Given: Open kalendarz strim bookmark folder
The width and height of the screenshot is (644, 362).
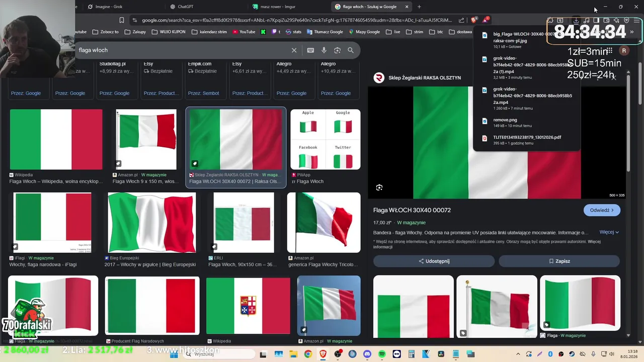Looking at the screenshot, I should coord(209,32).
